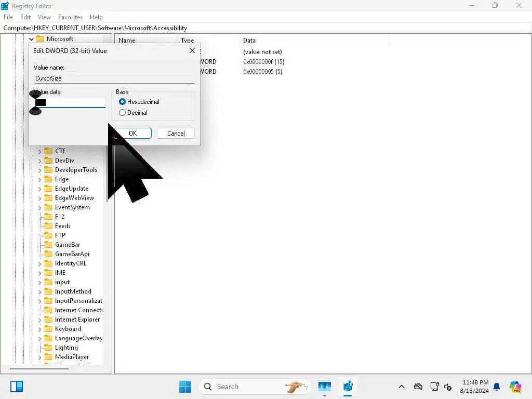Image resolution: width=532 pixels, height=399 pixels.
Task: Click the cloud sync tray icon
Action: pyautogui.click(x=418, y=387)
